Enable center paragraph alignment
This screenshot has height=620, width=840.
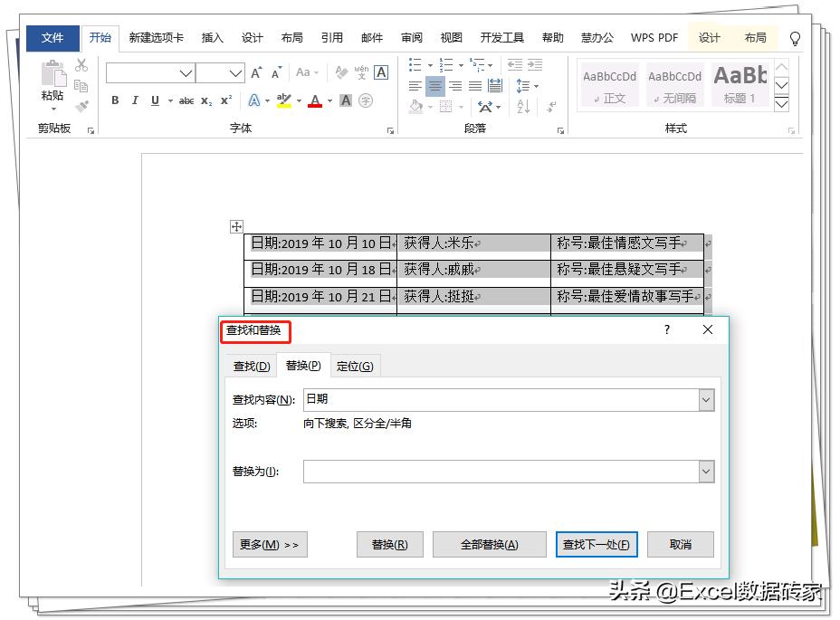click(434, 86)
